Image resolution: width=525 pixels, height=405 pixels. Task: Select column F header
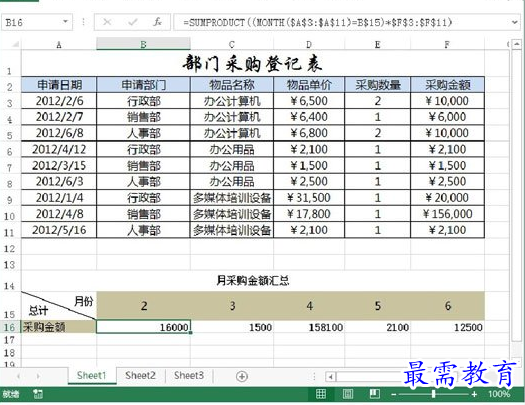pos(447,45)
